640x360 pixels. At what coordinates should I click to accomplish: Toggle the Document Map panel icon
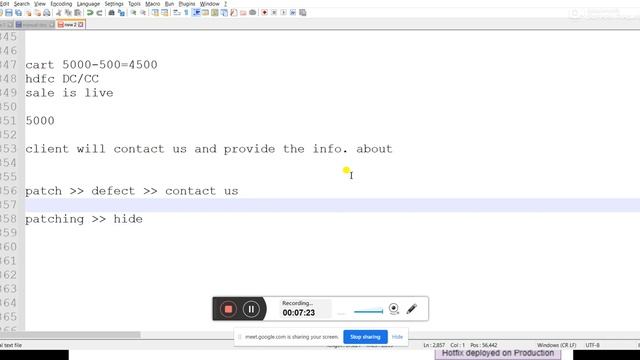pyautogui.click(x=215, y=13)
